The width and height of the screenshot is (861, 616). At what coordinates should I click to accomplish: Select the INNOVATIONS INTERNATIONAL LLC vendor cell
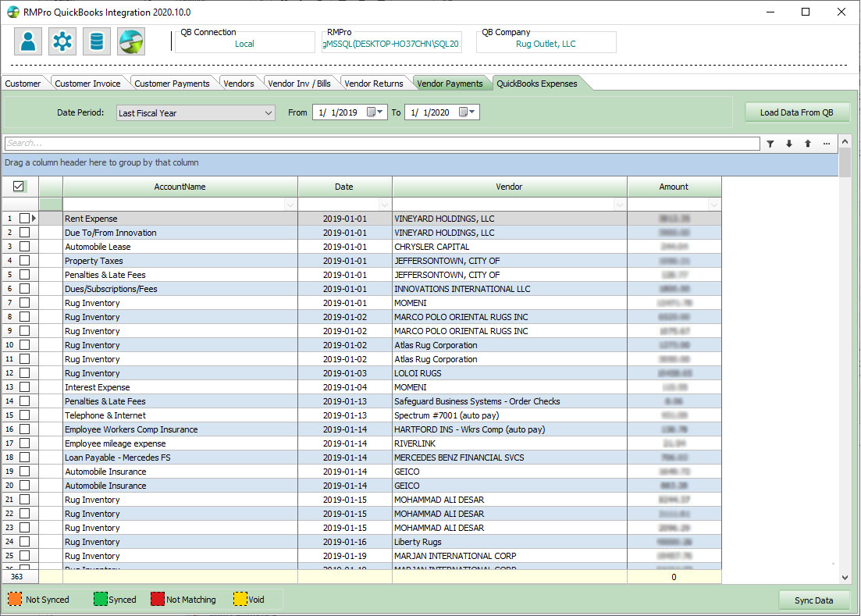(510, 289)
